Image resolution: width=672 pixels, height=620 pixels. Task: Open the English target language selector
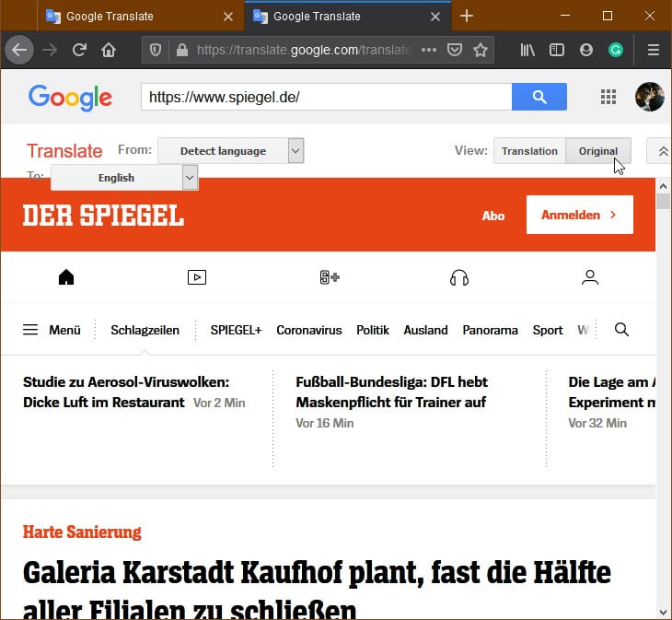[x=116, y=178]
